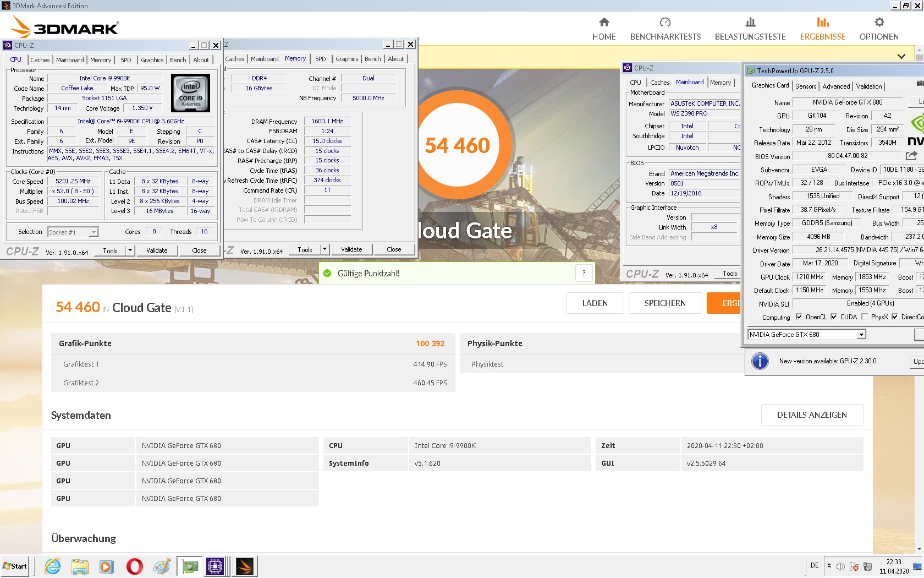This screenshot has width=924, height=578.
Task: Open Graphics tab in CPU-Z Memory window
Action: 347,59
